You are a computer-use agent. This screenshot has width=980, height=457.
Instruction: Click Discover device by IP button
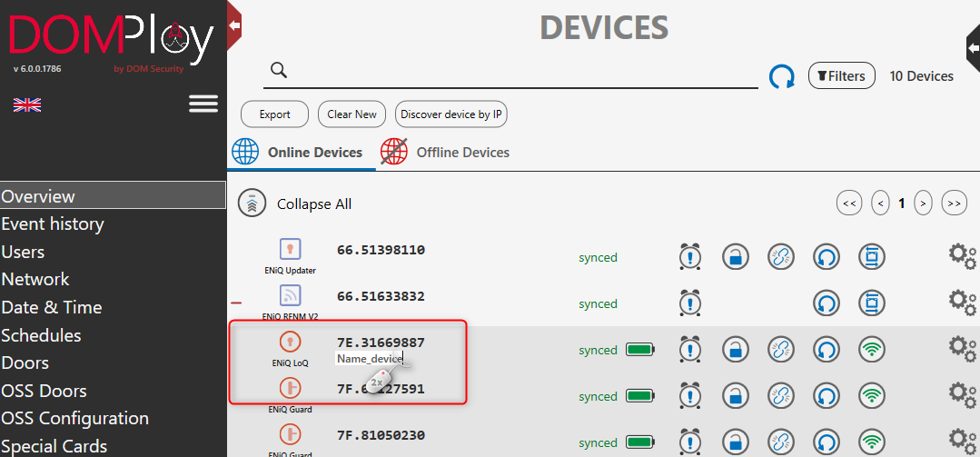(450, 114)
